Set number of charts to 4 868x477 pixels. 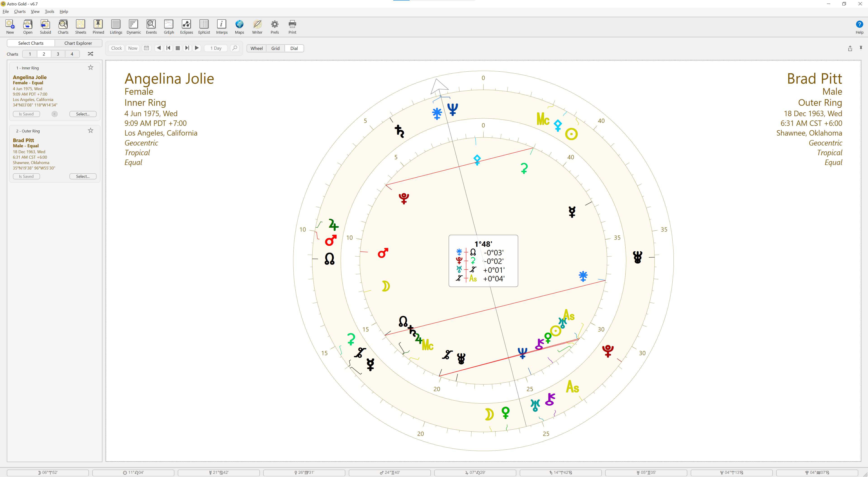(72, 54)
